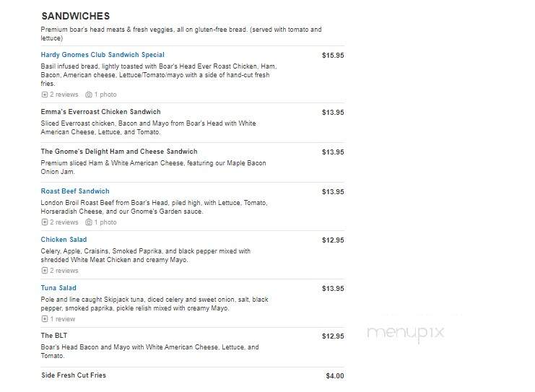Click the $15.95 price of Club Sandwich

[x=333, y=56]
